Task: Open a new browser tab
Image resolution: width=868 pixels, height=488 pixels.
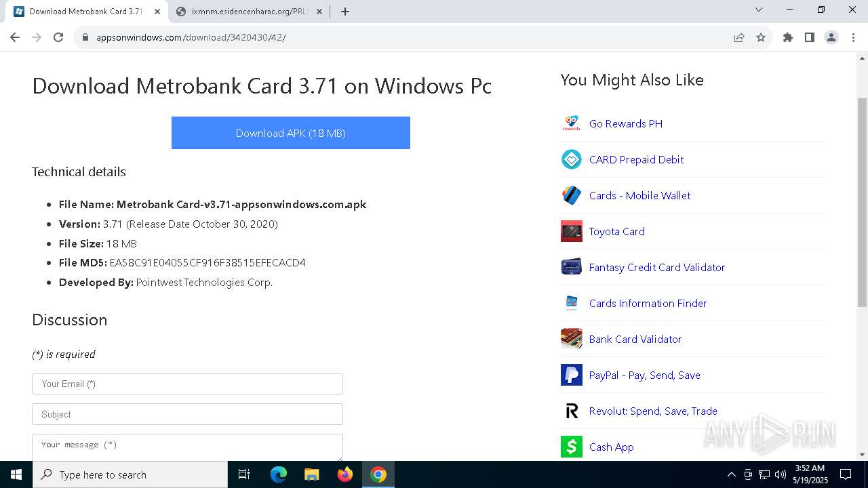Action: tap(345, 12)
